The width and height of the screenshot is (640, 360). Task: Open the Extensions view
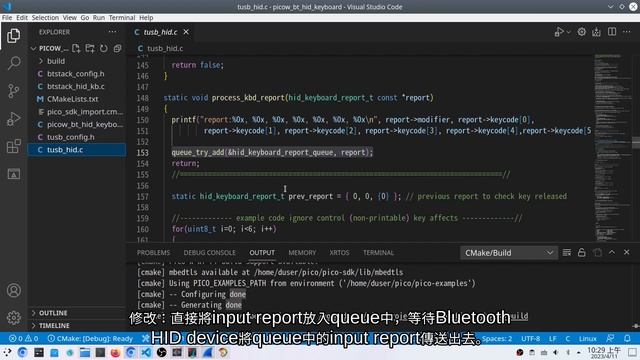[13, 146]
